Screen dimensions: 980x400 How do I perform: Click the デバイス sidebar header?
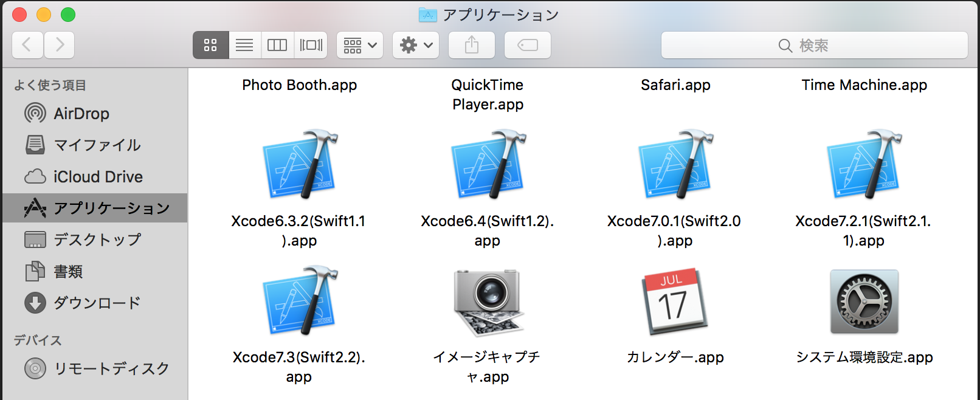(x=38, y=340)
